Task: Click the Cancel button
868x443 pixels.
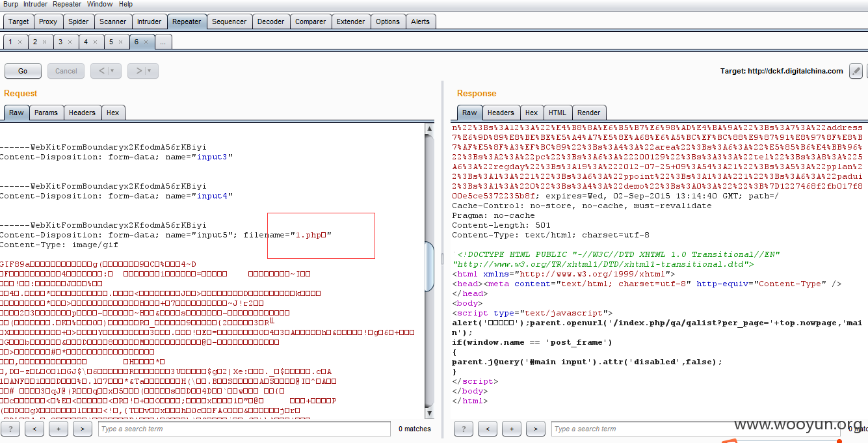Action: 66,71
